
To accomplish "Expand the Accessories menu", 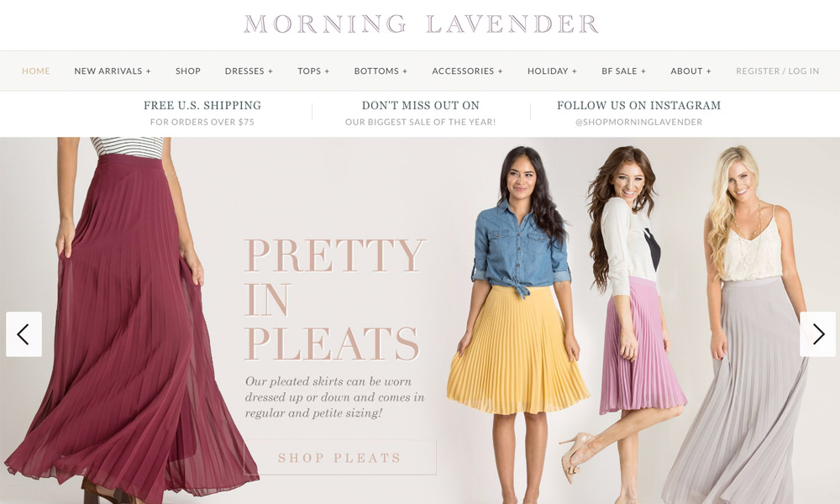I will point(468,71).
